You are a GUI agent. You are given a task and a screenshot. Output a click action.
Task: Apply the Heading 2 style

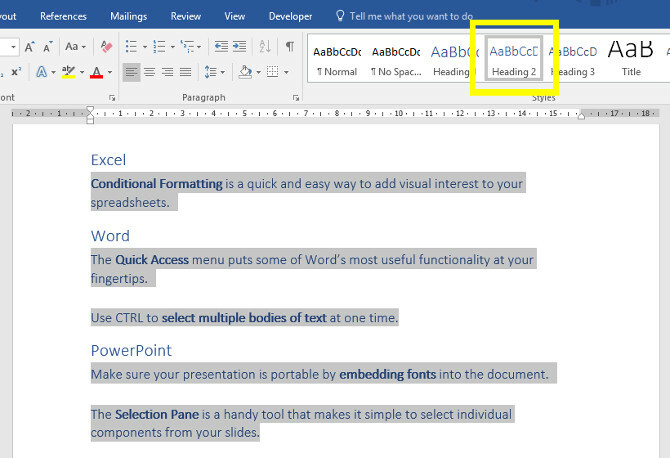514,58
